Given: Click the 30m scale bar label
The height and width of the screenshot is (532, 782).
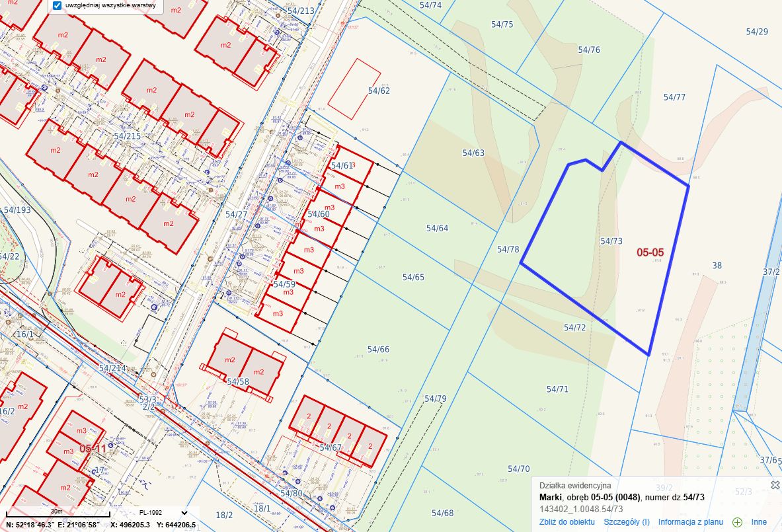Looking at the screenshot, I should [56, 511].
